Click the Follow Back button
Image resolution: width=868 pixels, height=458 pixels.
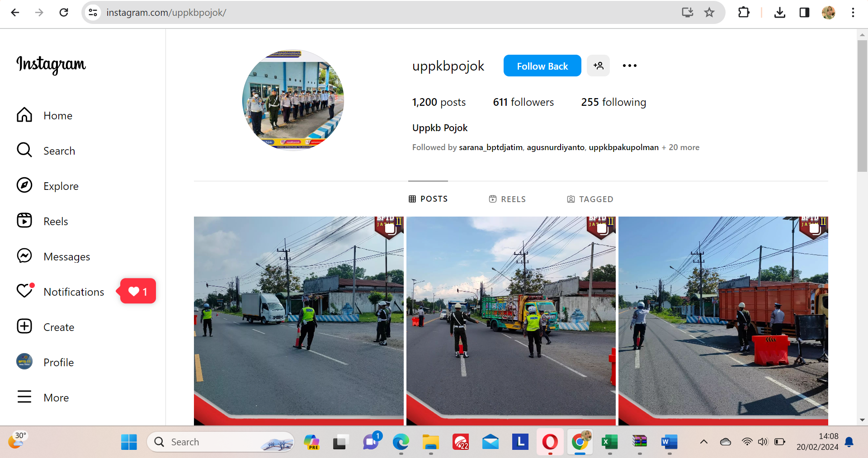click(542, 66)
